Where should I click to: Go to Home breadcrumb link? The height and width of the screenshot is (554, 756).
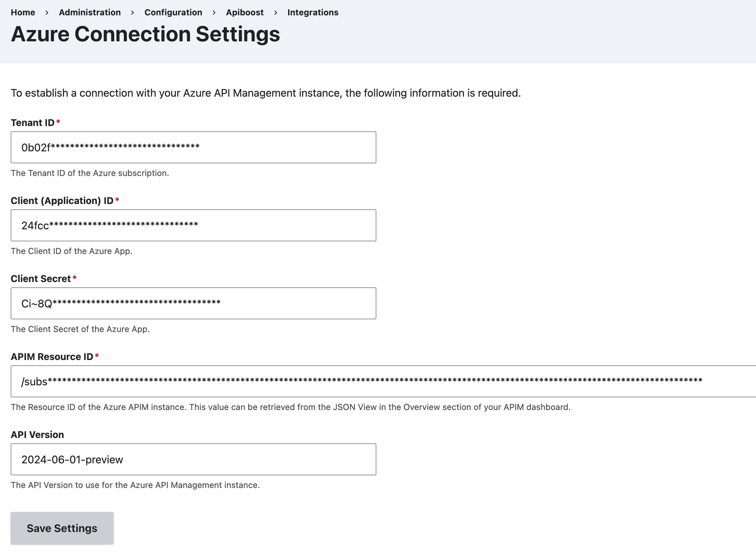pyautogui.click(x=23, y=12)
